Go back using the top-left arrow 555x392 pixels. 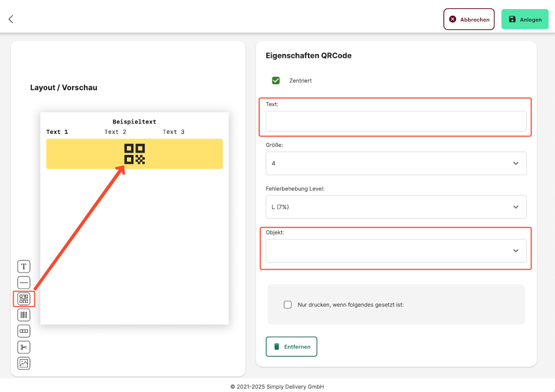(11, 19)
